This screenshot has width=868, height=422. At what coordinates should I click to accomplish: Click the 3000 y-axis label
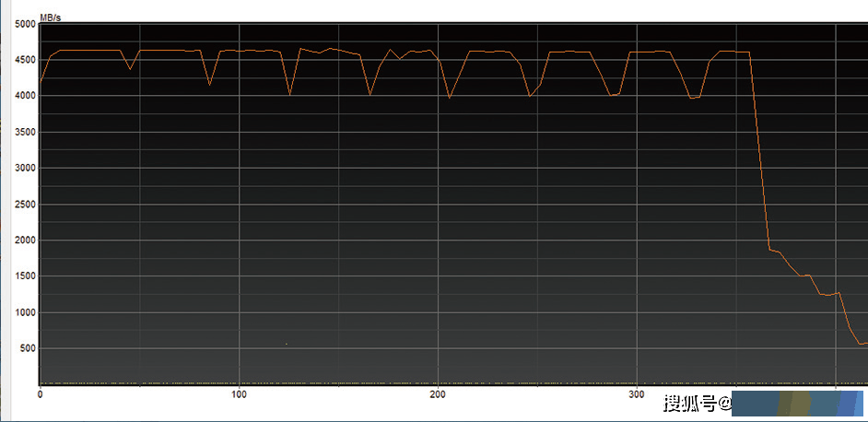coord(26,169)
